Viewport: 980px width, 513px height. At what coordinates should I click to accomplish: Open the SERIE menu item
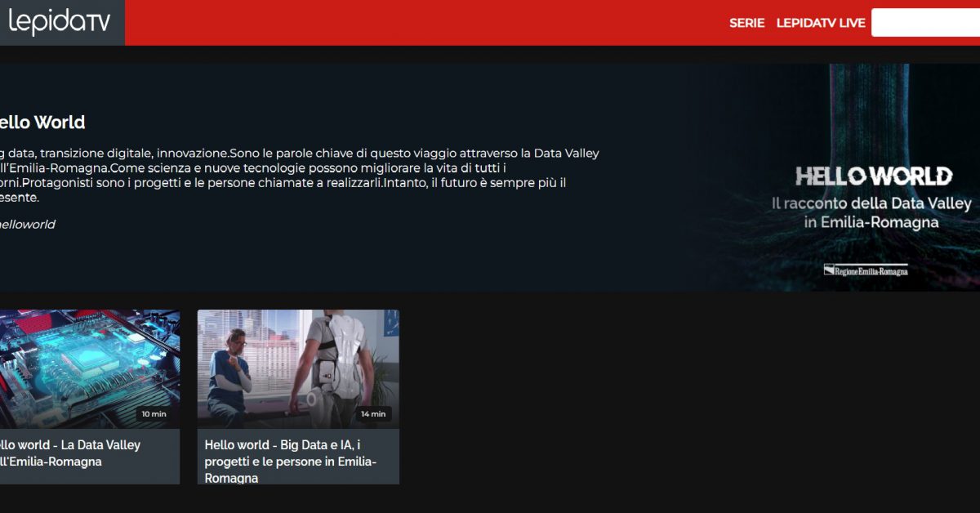click(x=746, y=23)
